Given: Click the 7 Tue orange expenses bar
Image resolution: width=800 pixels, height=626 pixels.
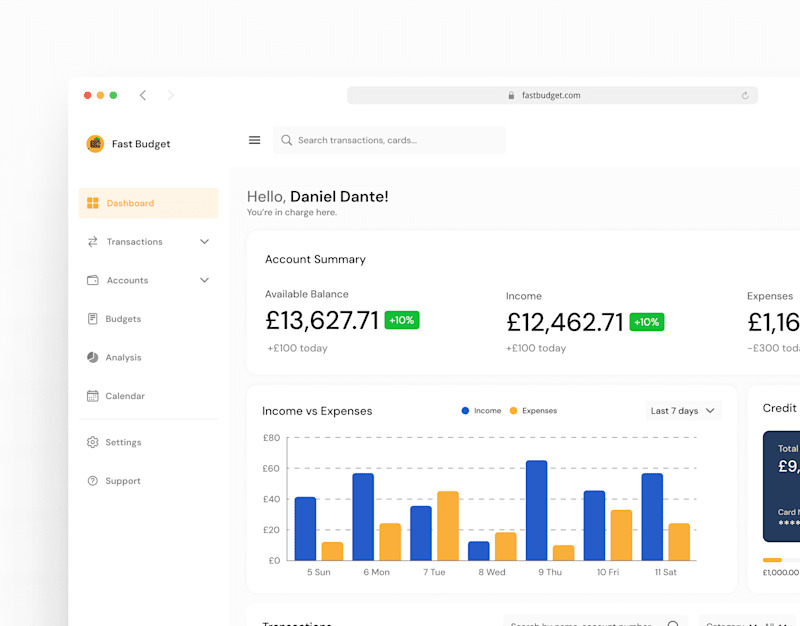Looking at the screenshot, I should click(x=448, y=526).
